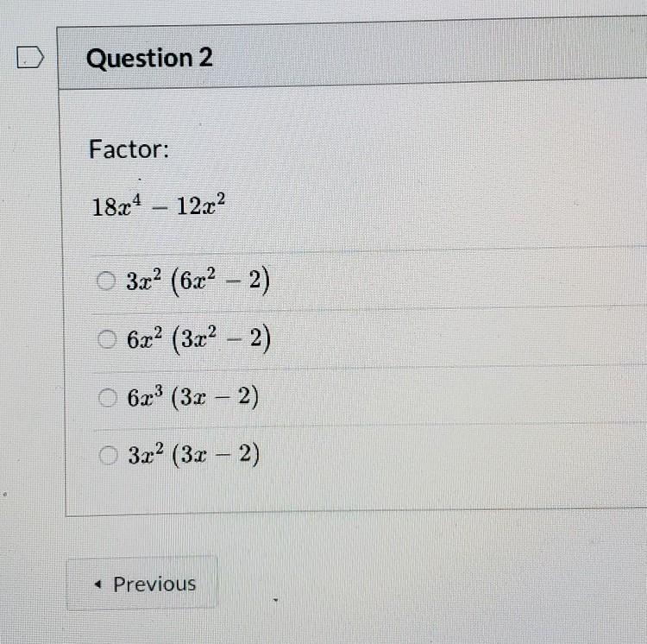Click the answer text 3x²(6x² − 2)
The width and height of the screenshot is (647, 644).
[x=198, y=281]
